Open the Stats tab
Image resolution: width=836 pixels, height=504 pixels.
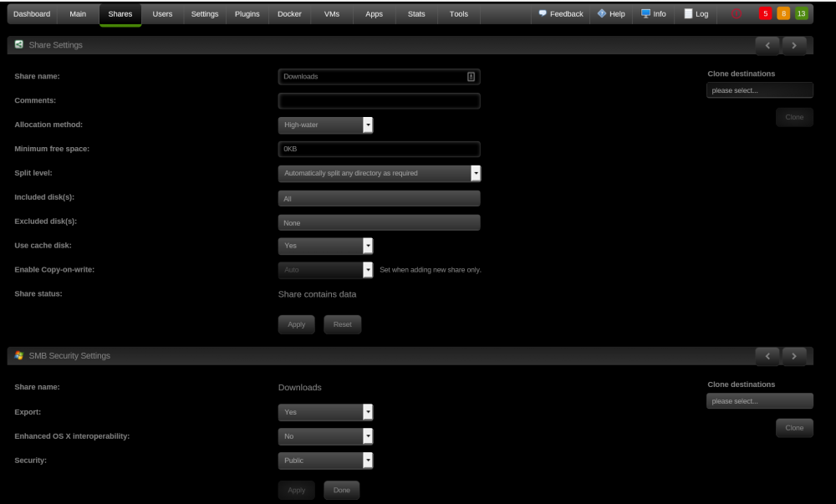pyautogui.click(x=416, y=14)
